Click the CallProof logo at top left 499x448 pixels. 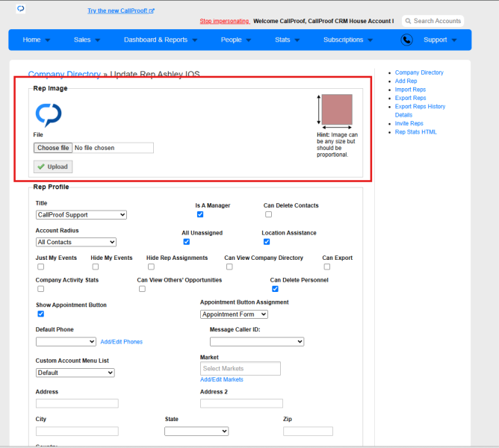pos(21,9)
